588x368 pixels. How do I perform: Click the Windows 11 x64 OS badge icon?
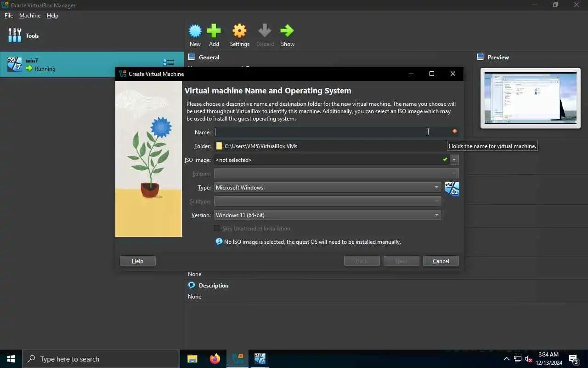pyautogui.click(x=452, y=189)
